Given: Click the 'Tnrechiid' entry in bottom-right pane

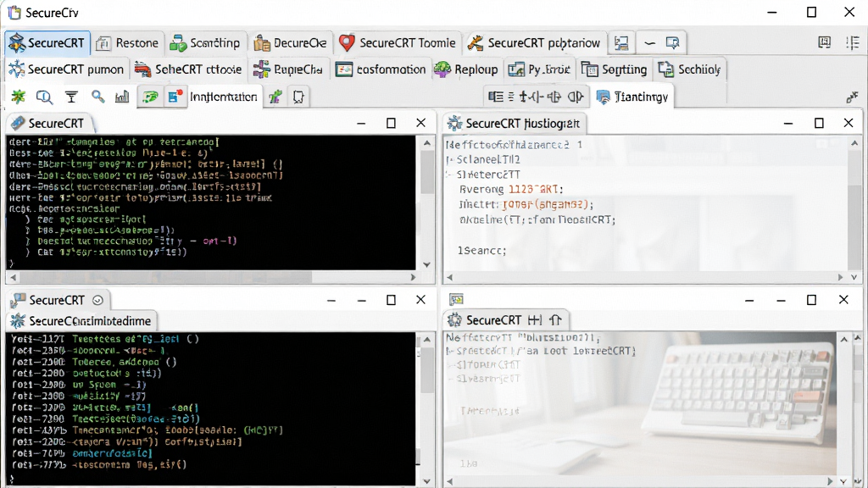Looking at the screenshot, I should coord(490,411).
